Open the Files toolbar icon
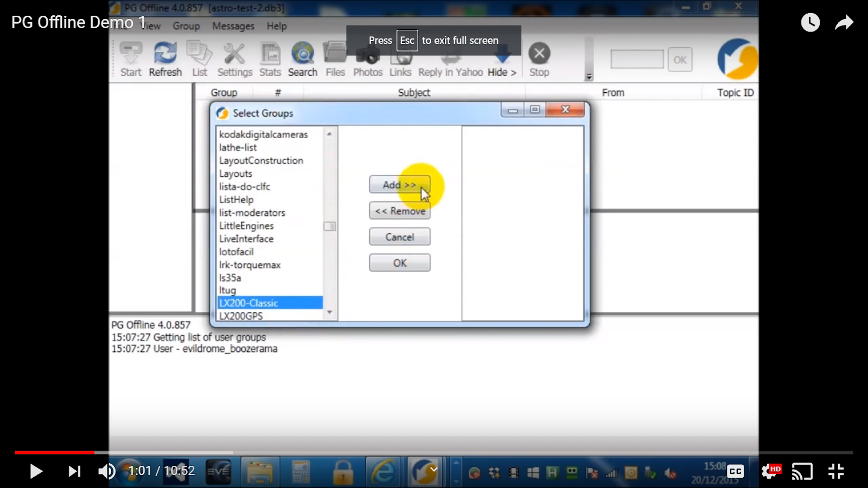868x488 pixels. click(x=335, y=59)
